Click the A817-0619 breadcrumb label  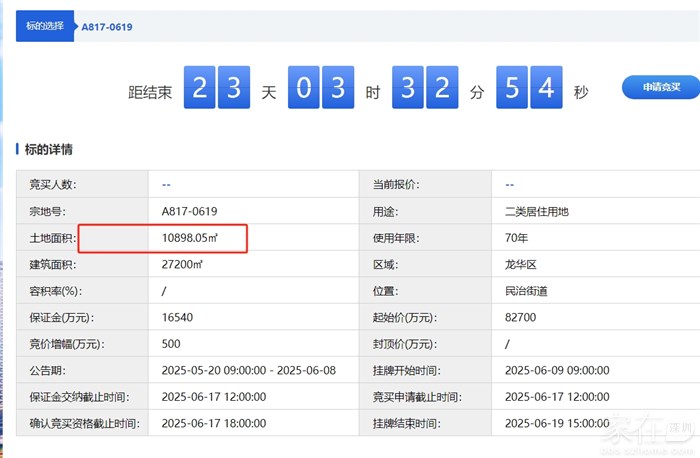[107, 27]
